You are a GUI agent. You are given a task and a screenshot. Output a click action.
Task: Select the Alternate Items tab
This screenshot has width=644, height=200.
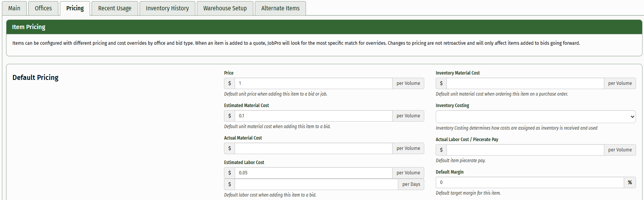(x=280, y=8)
